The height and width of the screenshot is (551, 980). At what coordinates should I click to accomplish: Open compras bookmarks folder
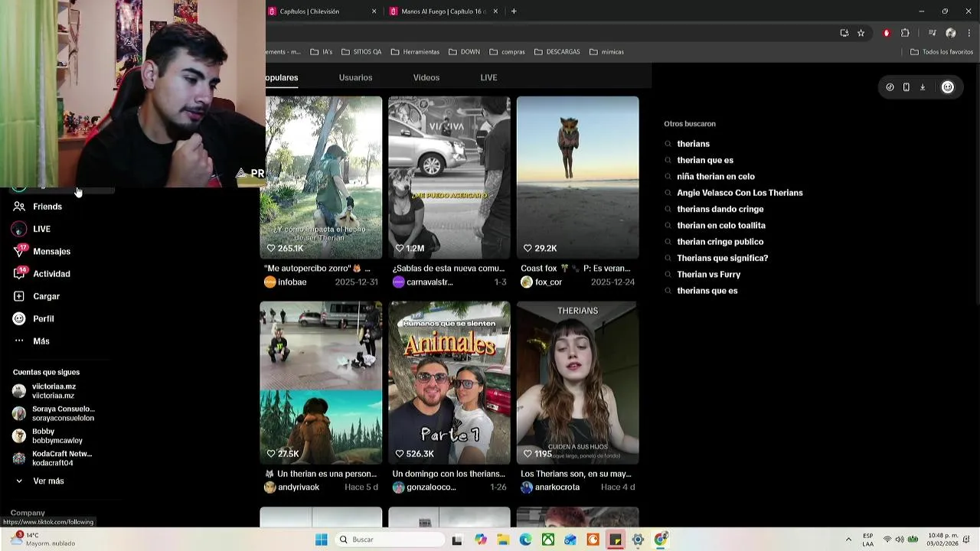click(x=507, y=52)
